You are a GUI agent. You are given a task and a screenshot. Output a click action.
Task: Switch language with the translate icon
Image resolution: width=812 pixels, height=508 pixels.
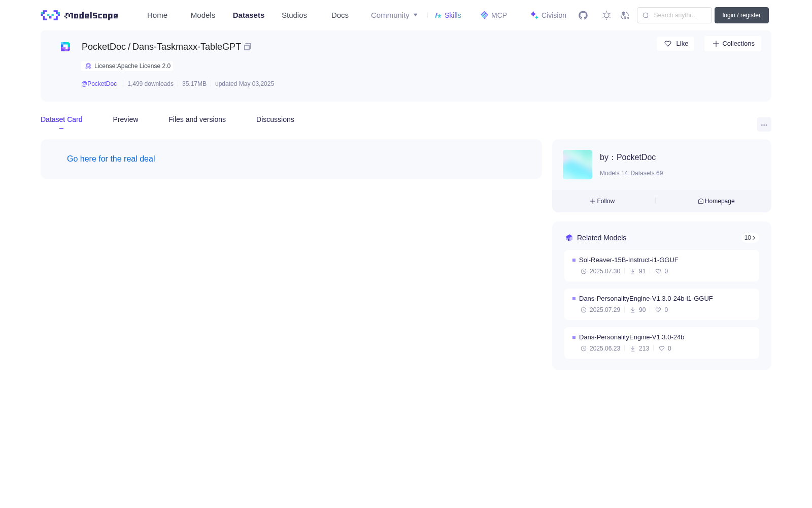(x=625, y=15)
